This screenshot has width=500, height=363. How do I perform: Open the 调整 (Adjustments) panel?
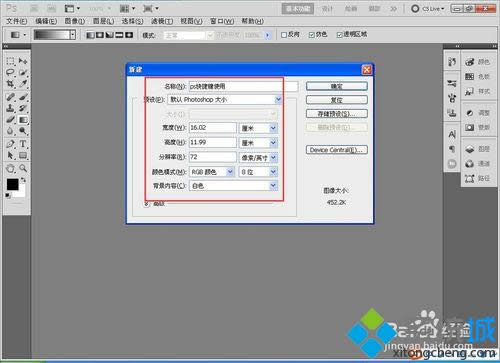pos(478,113)
